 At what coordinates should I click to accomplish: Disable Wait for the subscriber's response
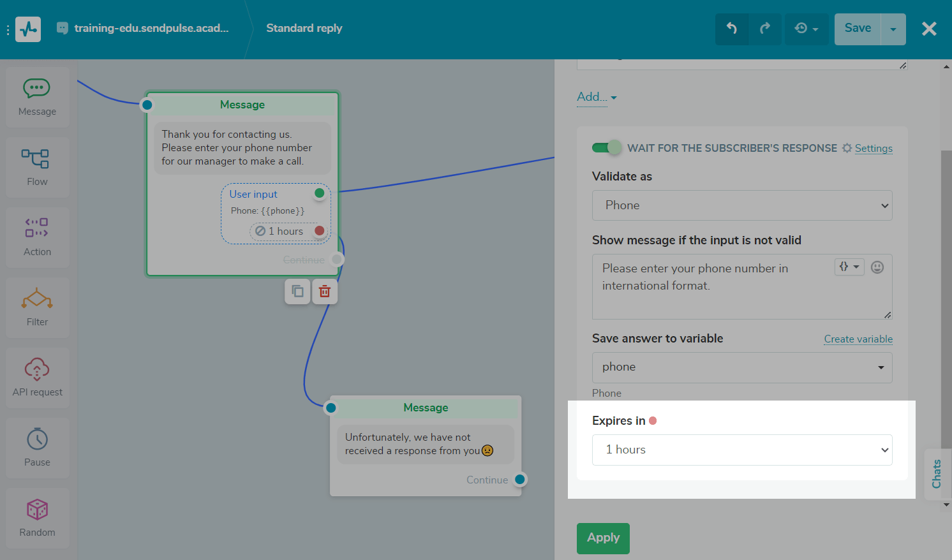[606, 147]
